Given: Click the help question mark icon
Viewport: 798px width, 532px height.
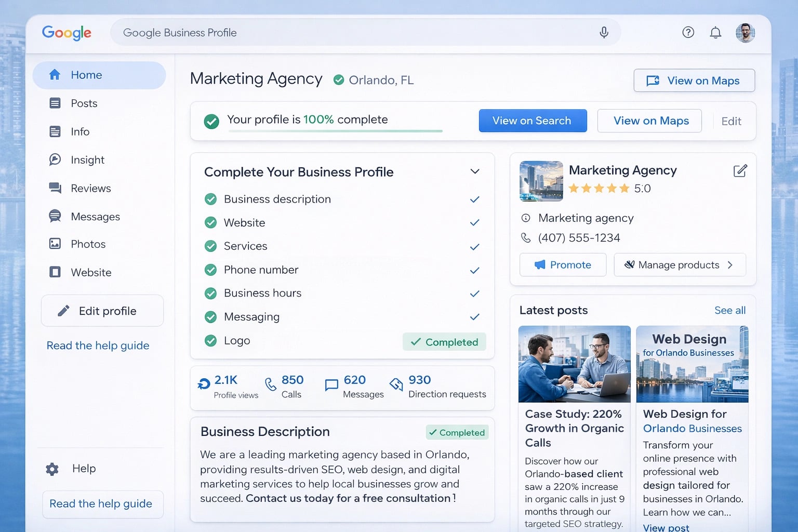Looking at the screenshot, I should 688,32.
